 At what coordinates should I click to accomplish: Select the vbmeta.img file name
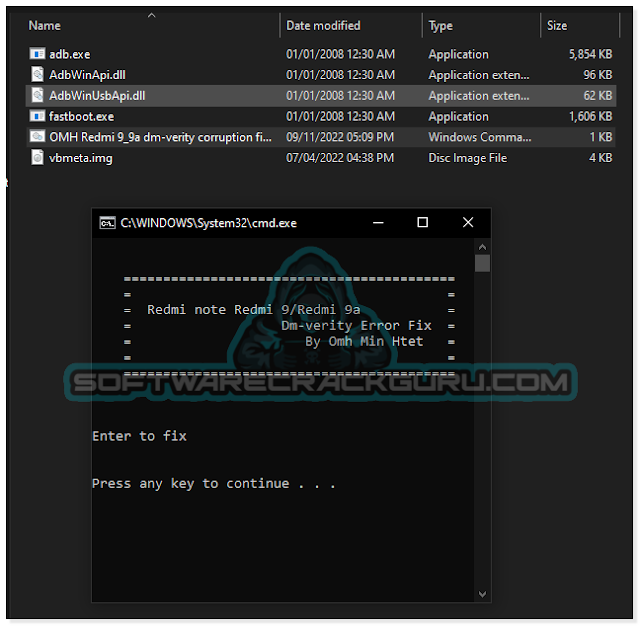coord(81,158)
